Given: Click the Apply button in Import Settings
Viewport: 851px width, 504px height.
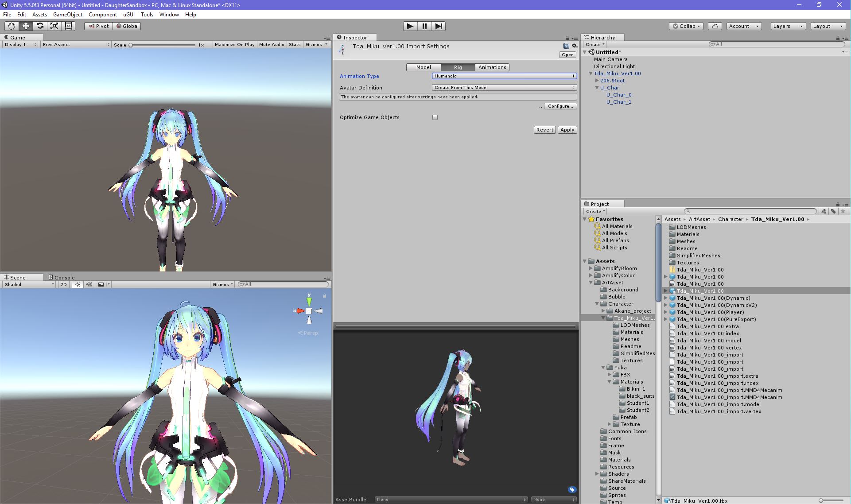Looking at the screenshot, I should tap(567, 129).
